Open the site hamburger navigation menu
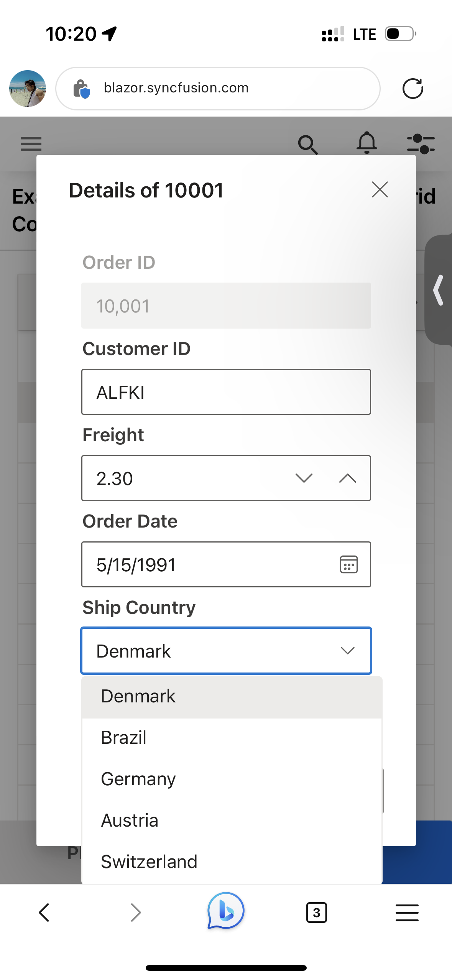 [31, 144]
